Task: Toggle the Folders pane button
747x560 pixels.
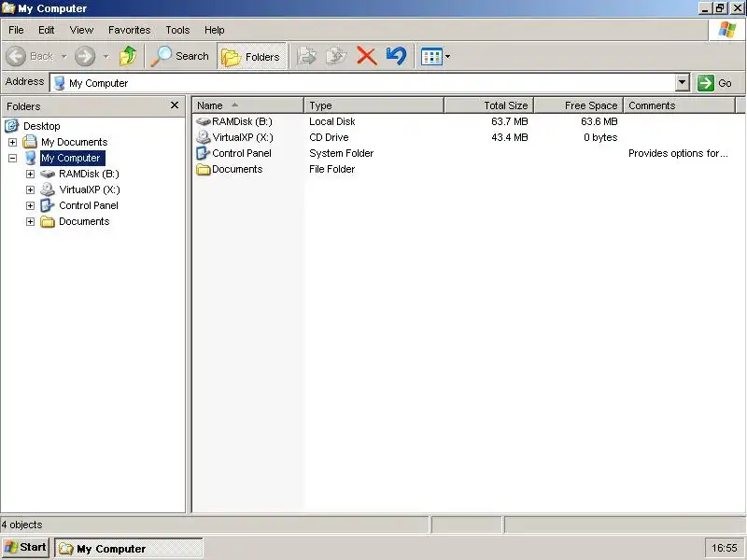Action: tap(251, 57)
